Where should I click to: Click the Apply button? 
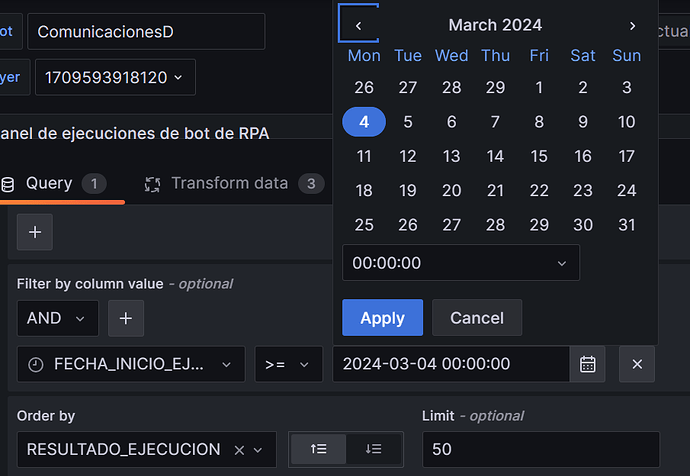click(382, 318)
